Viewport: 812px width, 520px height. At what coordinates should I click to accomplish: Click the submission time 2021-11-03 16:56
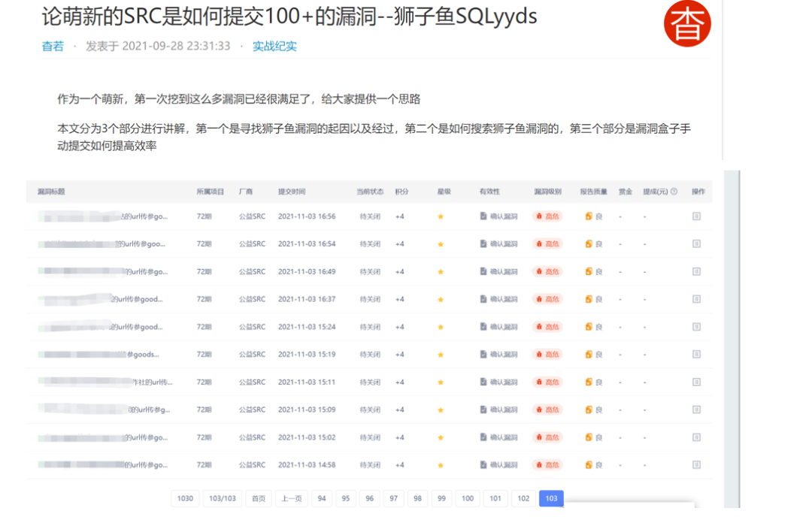point(307,216)
